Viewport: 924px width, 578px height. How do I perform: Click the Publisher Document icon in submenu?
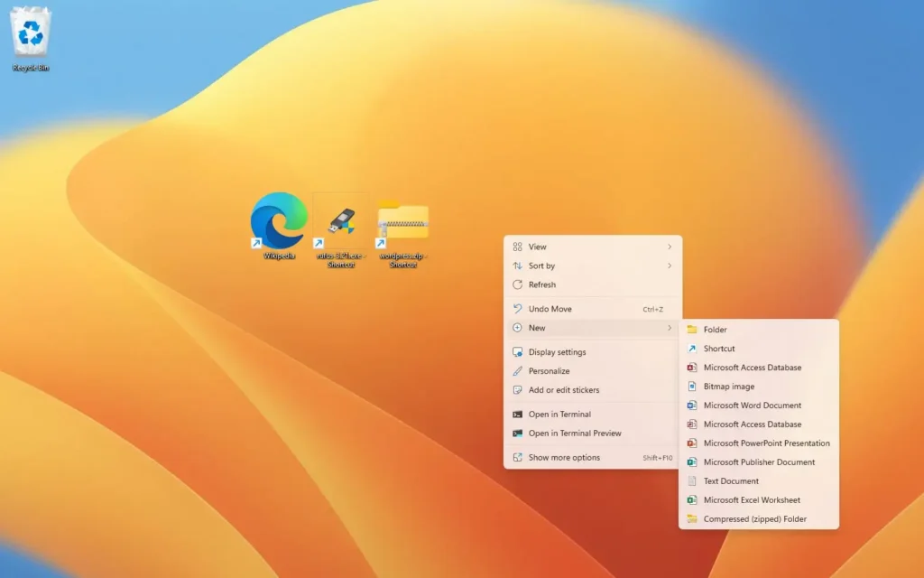point(692,462)
